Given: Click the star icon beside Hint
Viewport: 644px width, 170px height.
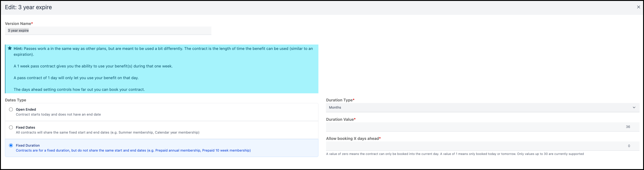Looking at the screenshot, I should [x=10, y=48].
